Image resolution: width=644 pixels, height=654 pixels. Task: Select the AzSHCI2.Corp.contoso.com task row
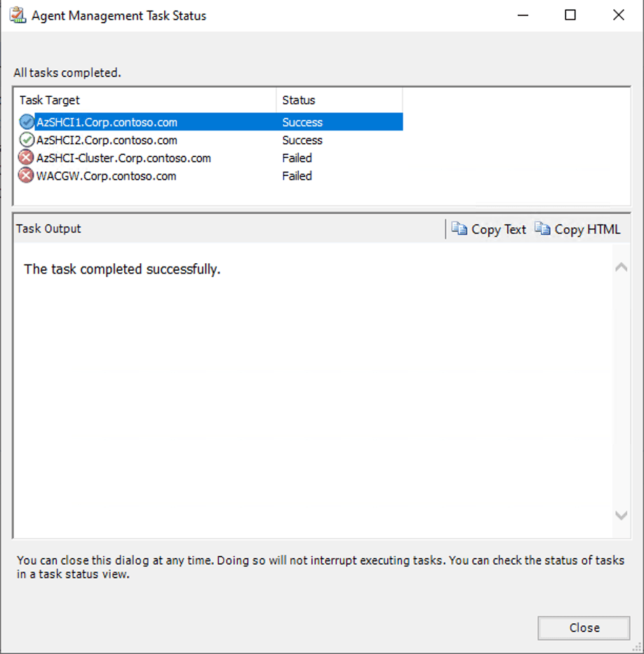107,140
